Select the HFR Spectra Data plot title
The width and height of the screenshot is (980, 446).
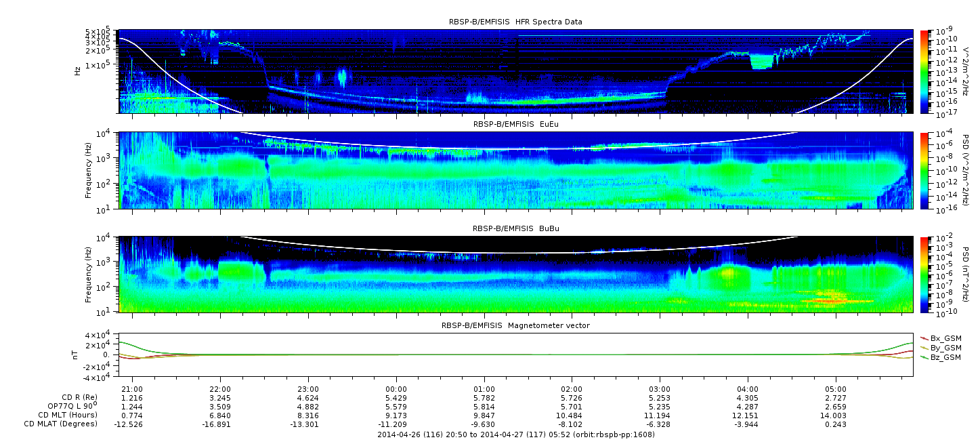(x=515, y=22)
